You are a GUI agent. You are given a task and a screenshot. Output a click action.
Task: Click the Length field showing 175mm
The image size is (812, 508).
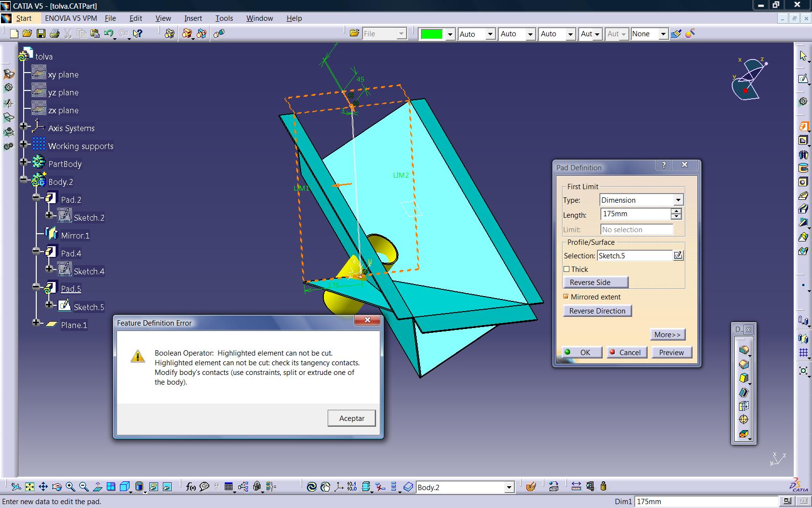tap(636, 213)
